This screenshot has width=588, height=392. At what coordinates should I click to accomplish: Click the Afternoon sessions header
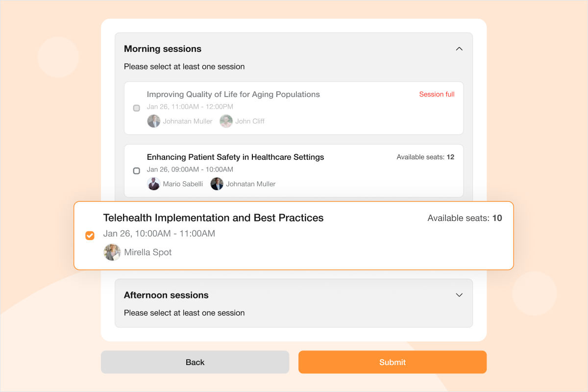[x=166, y=295]
